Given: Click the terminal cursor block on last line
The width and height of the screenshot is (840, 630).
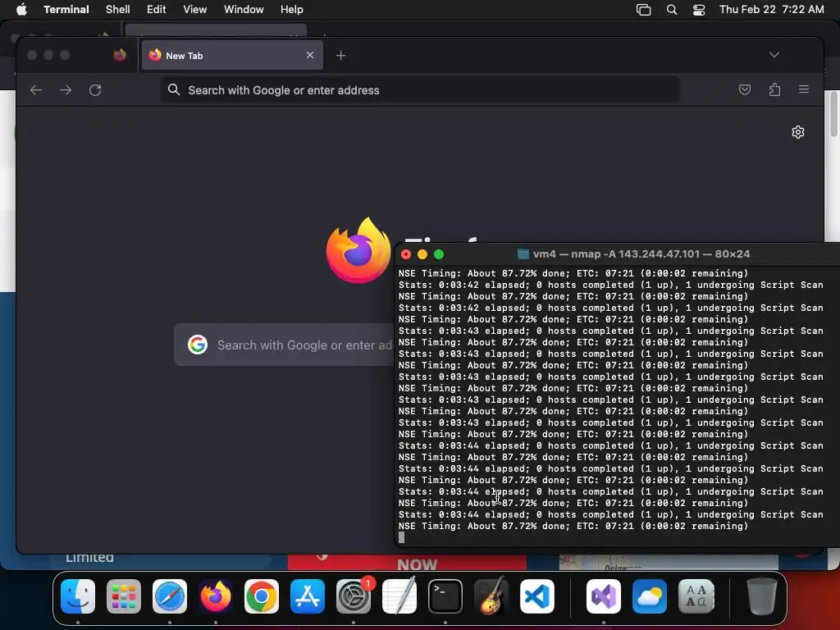Looking at the screenshot, I should pyautogui.click(x=402, y=537).
